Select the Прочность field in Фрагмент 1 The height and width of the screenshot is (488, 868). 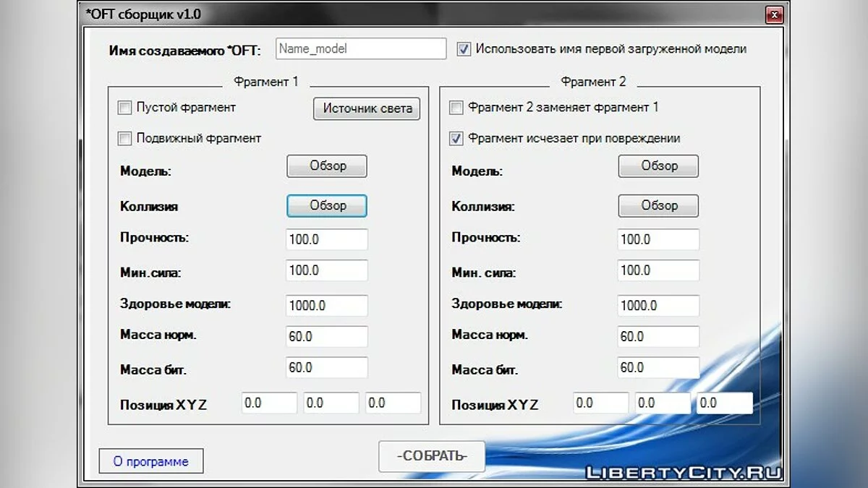pyautogui.click(x=326, y=239)
